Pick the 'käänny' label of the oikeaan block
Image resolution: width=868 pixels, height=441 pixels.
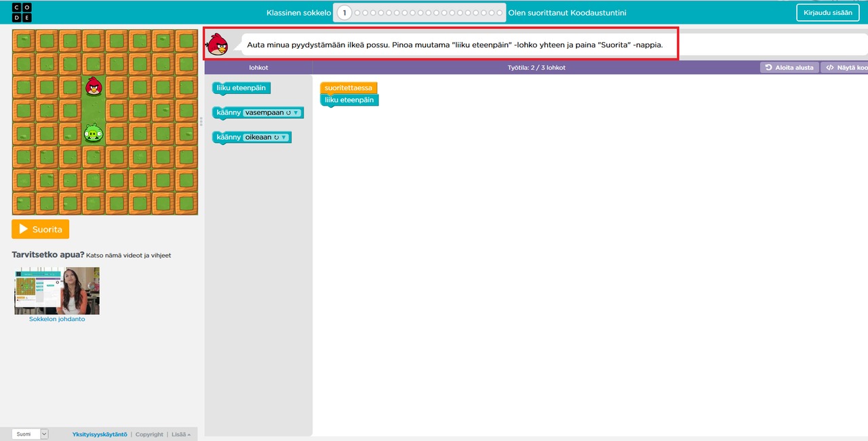(x=229, y=137)
